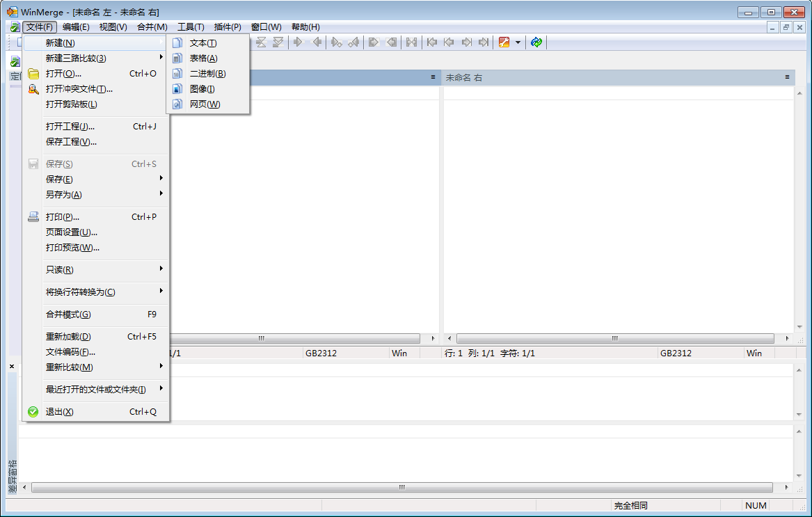Image resolution: width=812 pixels, height=517 pixels.
Task: Open the 工具(T) menu in menu bar
Action: [191, 27]
